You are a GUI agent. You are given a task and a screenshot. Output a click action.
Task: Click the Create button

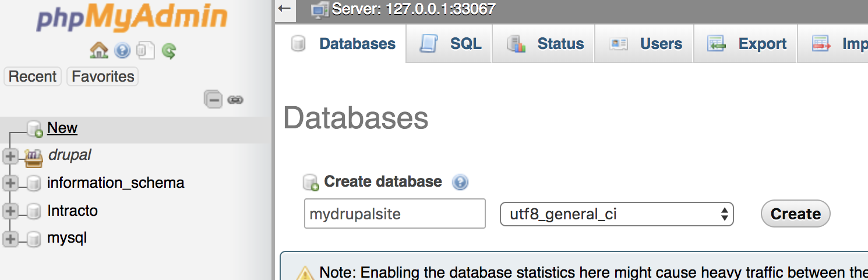coord(796,214)
